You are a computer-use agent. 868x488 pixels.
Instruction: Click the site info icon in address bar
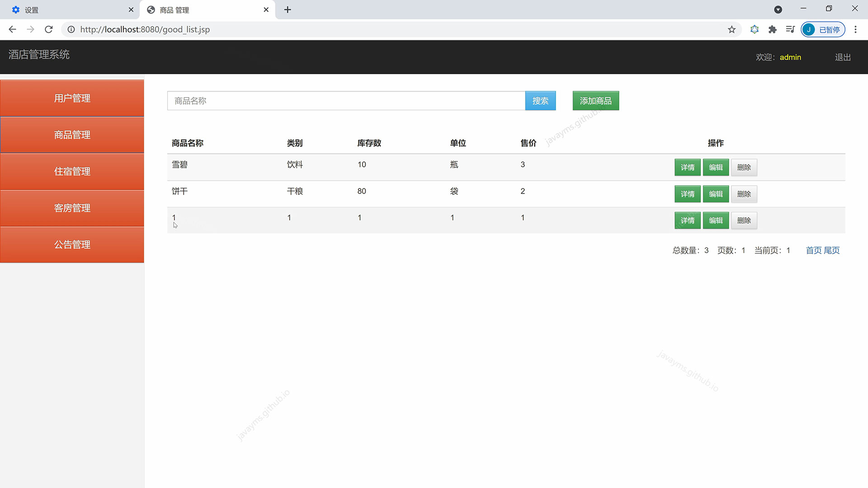point(71,29)
